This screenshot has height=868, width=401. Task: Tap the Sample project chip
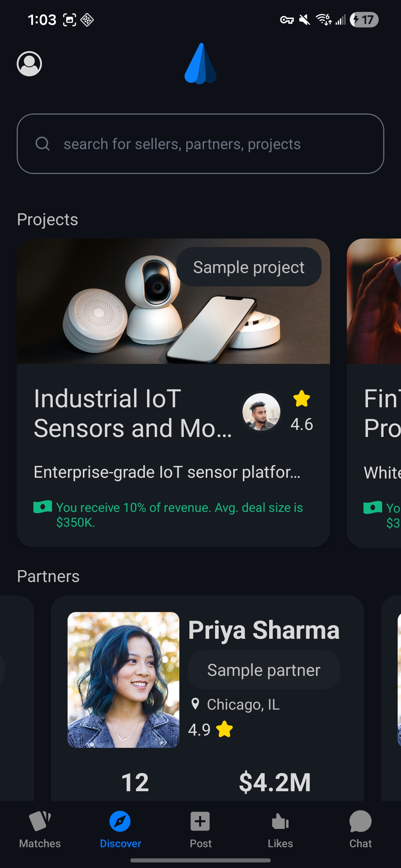pos(249,267)
